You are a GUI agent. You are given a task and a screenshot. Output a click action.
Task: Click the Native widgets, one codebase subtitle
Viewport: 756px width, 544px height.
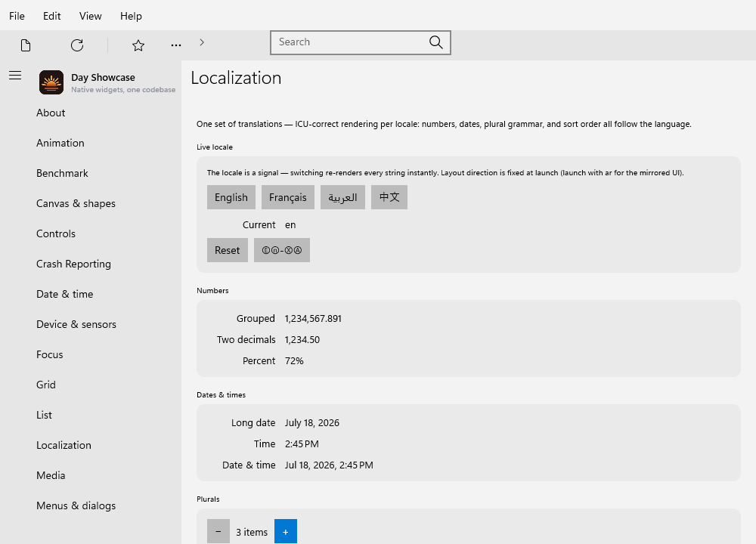123,90
